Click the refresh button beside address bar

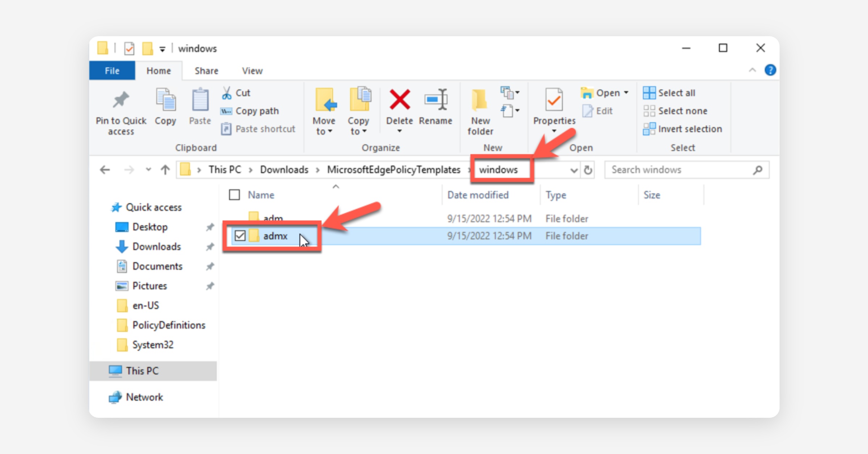(x=588, y=170)
